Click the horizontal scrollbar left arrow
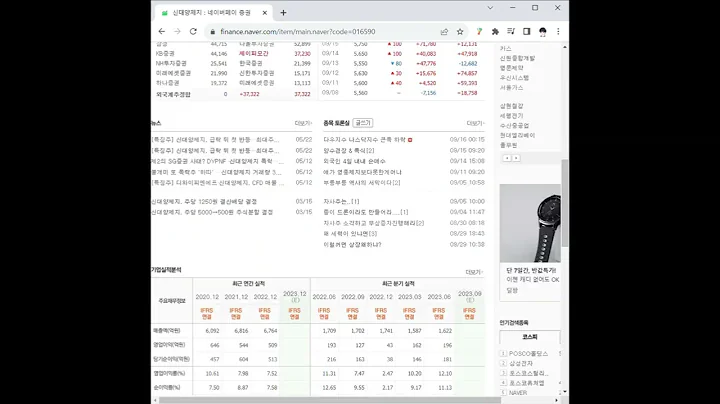Viewport: 720px width, 404px height. coord(155,400)
